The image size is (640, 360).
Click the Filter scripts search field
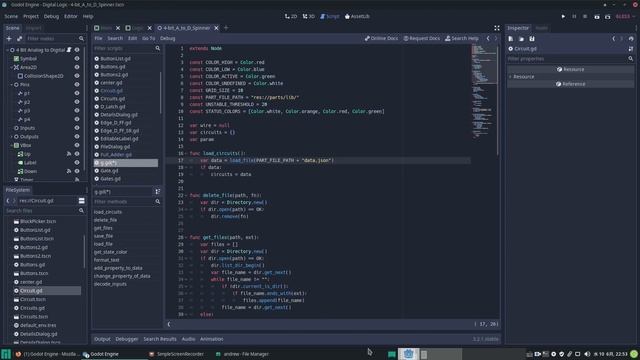tap(127, 48)
